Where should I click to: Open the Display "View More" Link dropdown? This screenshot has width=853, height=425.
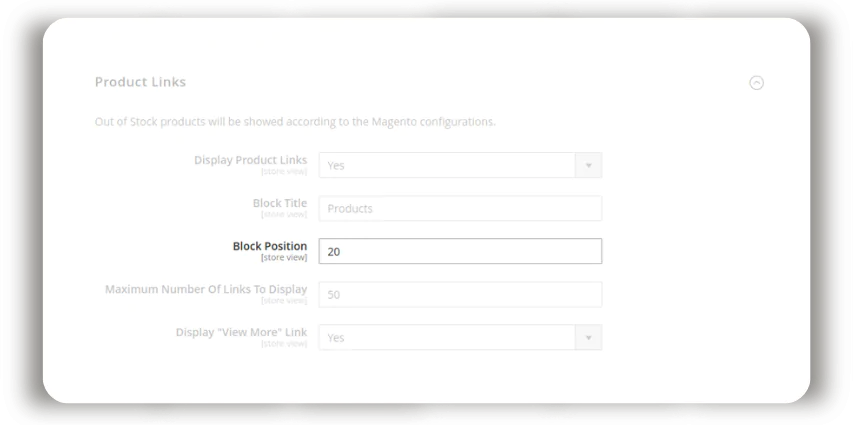click(x=447, y=337)
